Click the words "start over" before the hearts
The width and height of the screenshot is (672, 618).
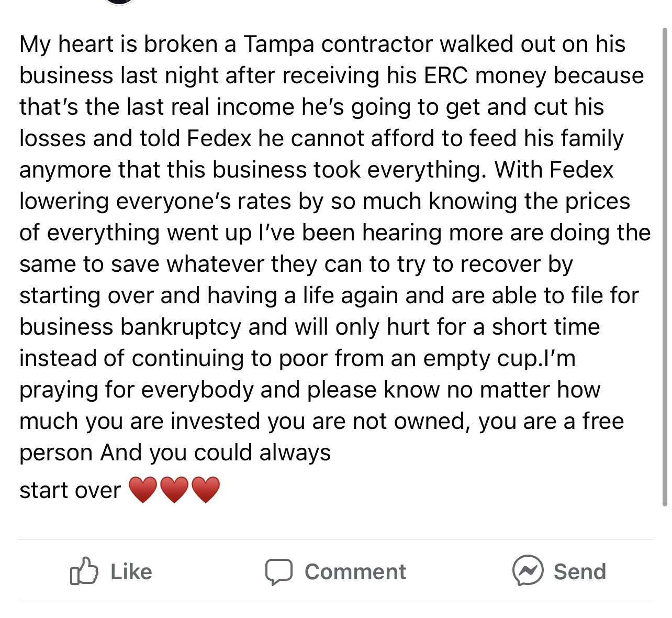tap(70, 491)
